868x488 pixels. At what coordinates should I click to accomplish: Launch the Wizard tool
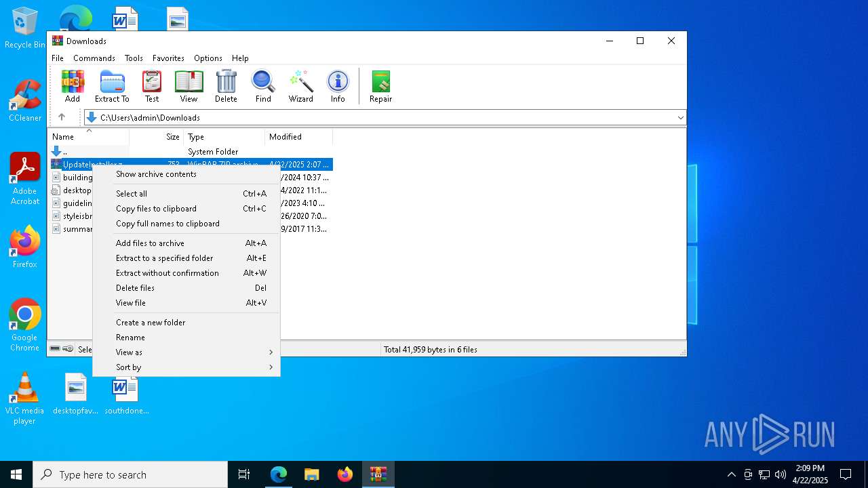tap(301, 86)
